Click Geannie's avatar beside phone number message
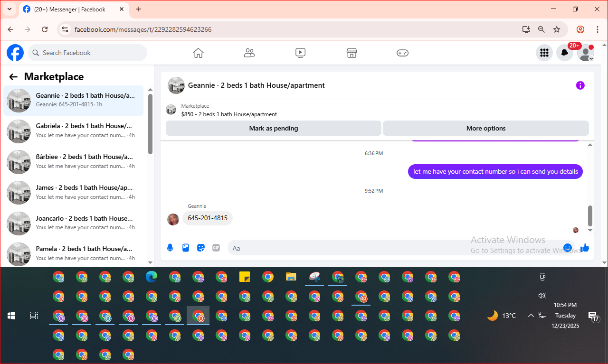608x364 pixels. click(x=173, y=219)
